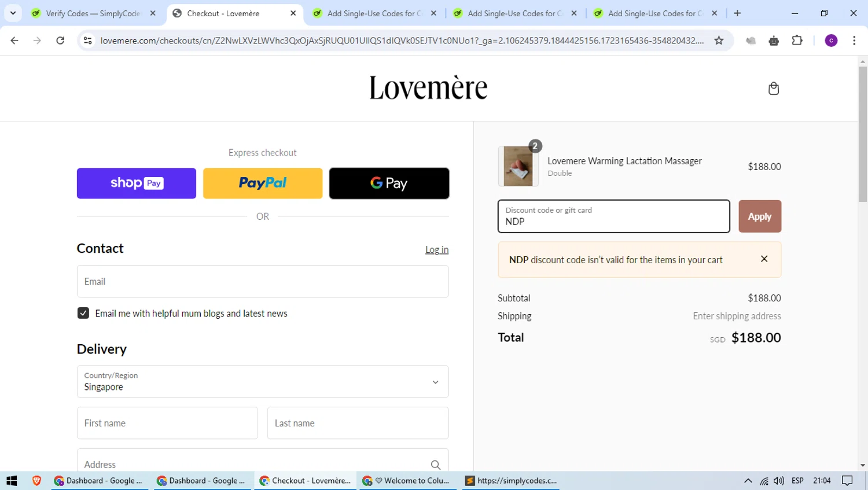Show hidden system tray icons

coord(748,481)
